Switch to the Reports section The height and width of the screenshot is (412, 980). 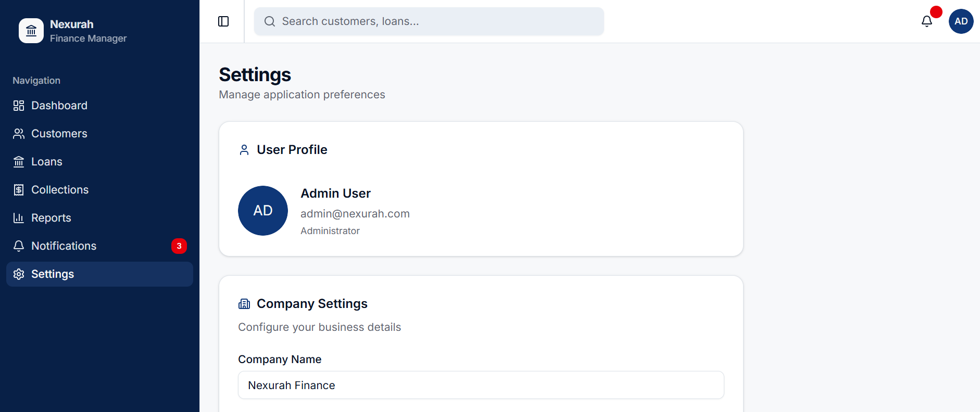[x=51, y=217]
